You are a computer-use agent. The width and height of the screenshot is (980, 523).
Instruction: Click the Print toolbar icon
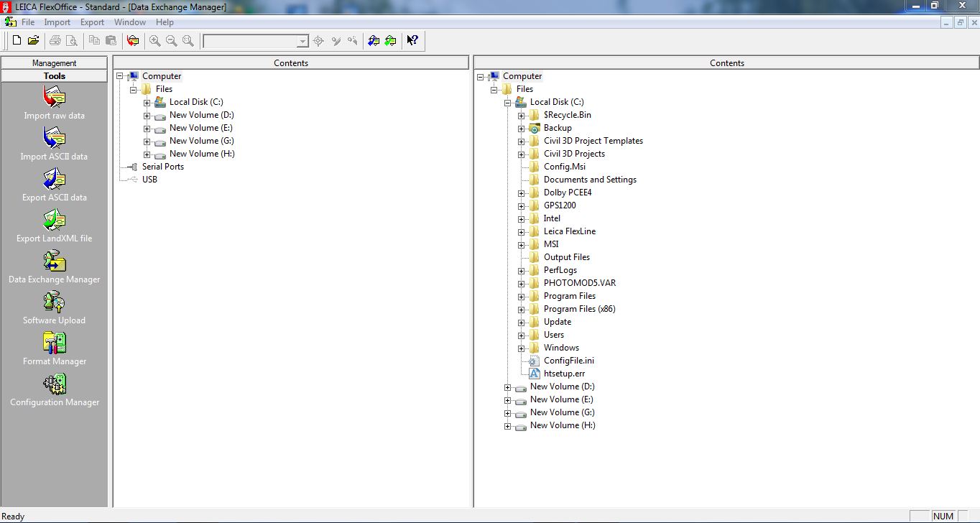tap(55, 41)
